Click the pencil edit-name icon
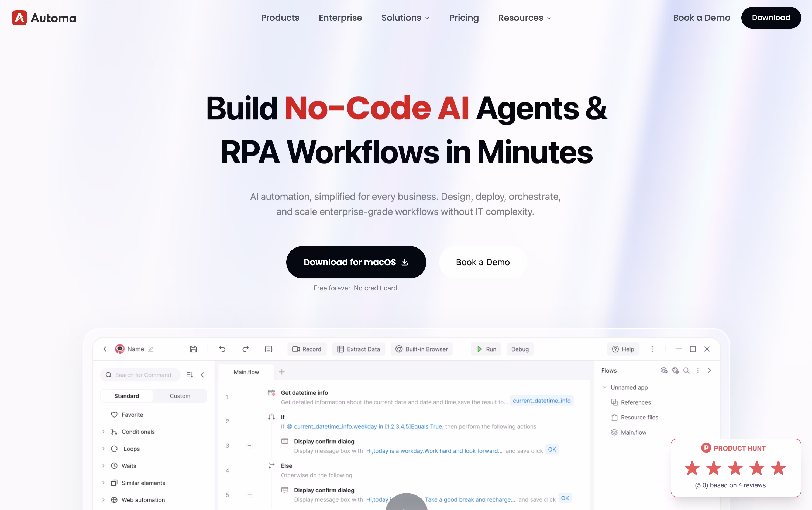812x510 pixels. pyautogui.click(x=151, y=349)
